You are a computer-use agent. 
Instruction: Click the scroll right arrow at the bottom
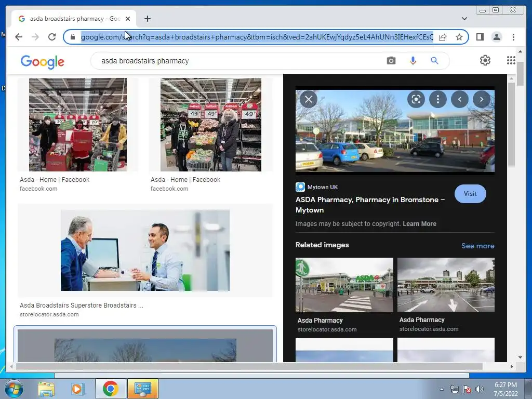point(512,366)
